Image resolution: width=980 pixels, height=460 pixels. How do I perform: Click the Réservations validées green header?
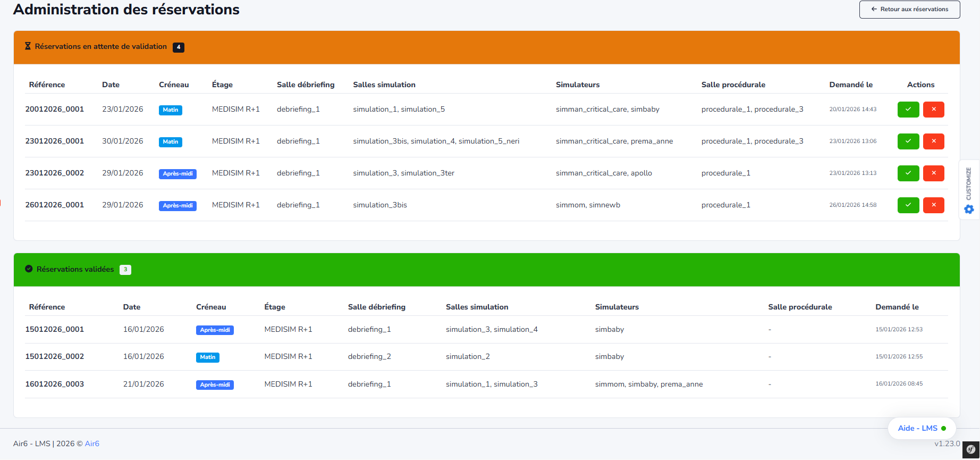pyautogui.click(x=75, y=270)
